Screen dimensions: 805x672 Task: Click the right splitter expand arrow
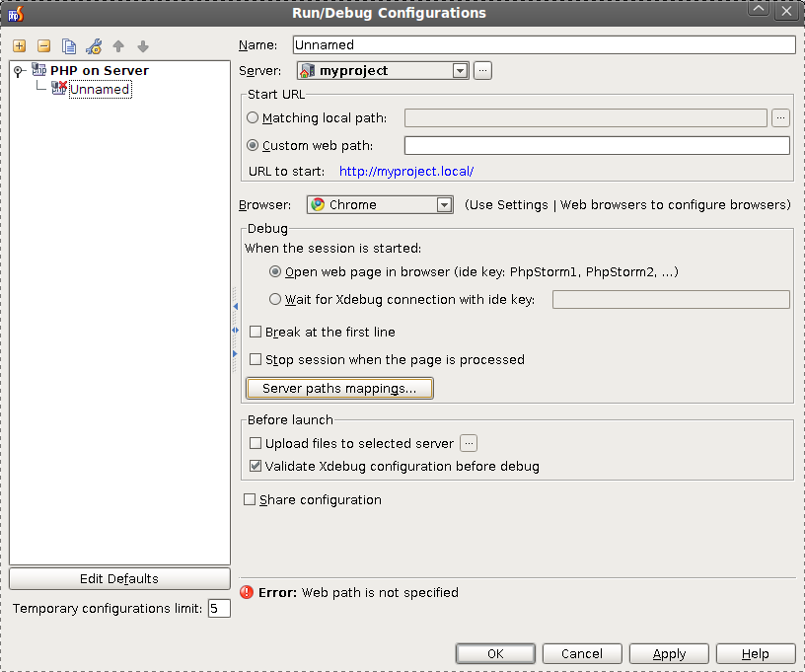pyautogui.click(x=235, y=353)
